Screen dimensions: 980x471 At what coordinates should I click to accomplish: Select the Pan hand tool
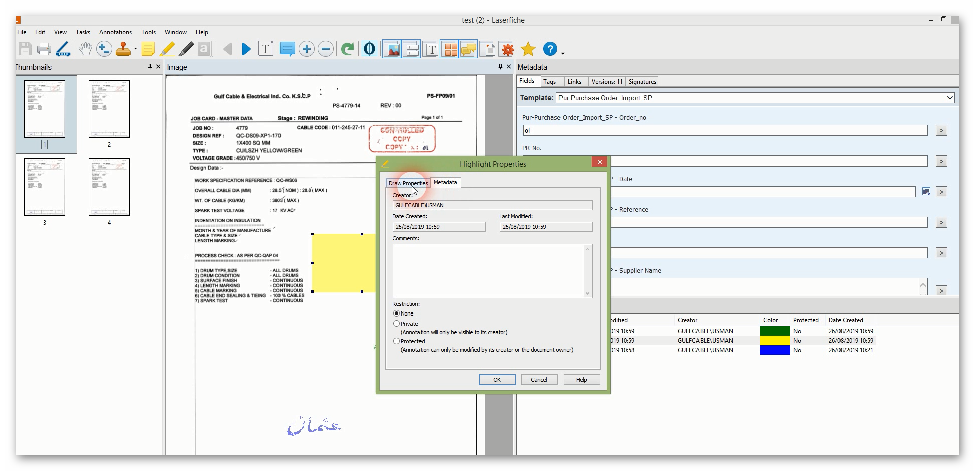click(x=85, y=49)
